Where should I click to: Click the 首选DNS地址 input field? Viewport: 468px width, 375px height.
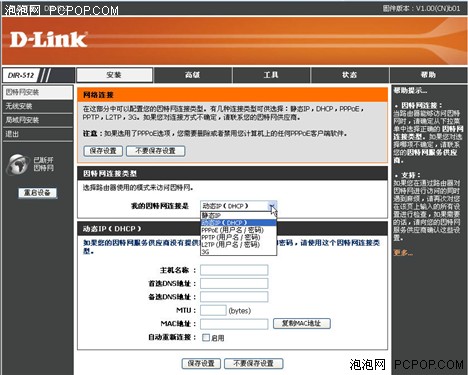point(234,284)
